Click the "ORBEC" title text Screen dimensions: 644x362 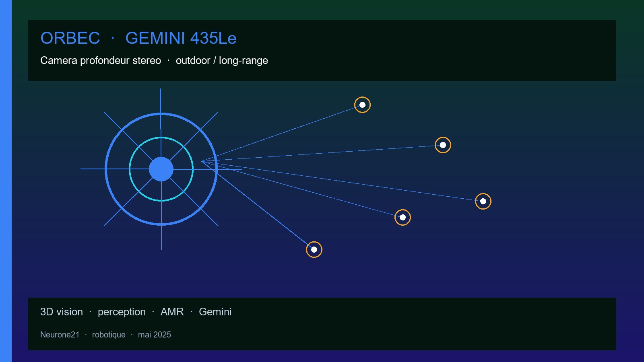[x=70, y=38]
